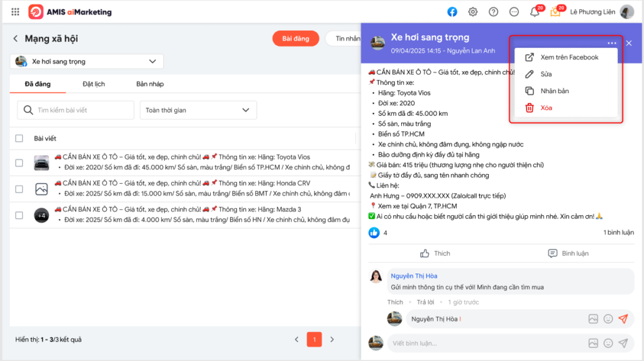
Task: Open the Toyota Vios post thumbnail
Action: [x=42, y=163]
